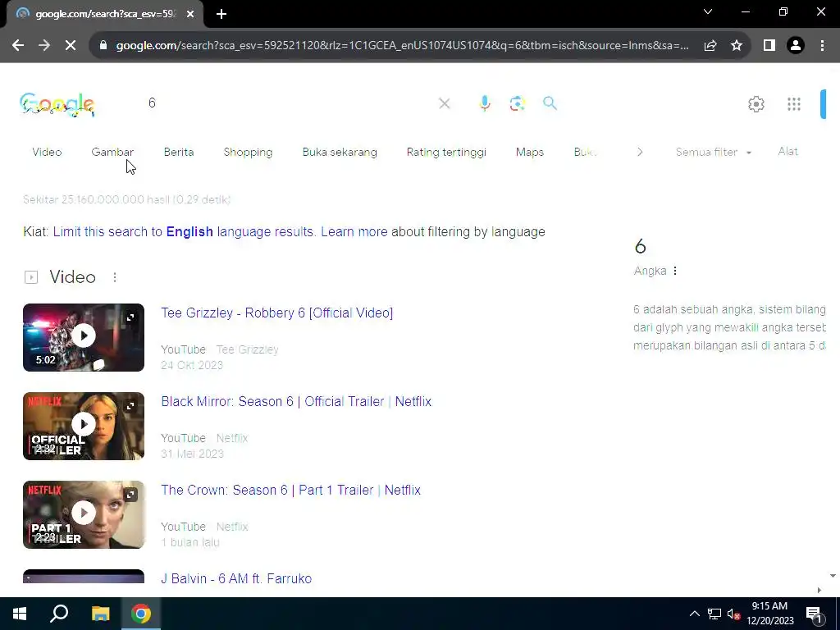
Task: Go back to the previous page
Action: point(18,46)
